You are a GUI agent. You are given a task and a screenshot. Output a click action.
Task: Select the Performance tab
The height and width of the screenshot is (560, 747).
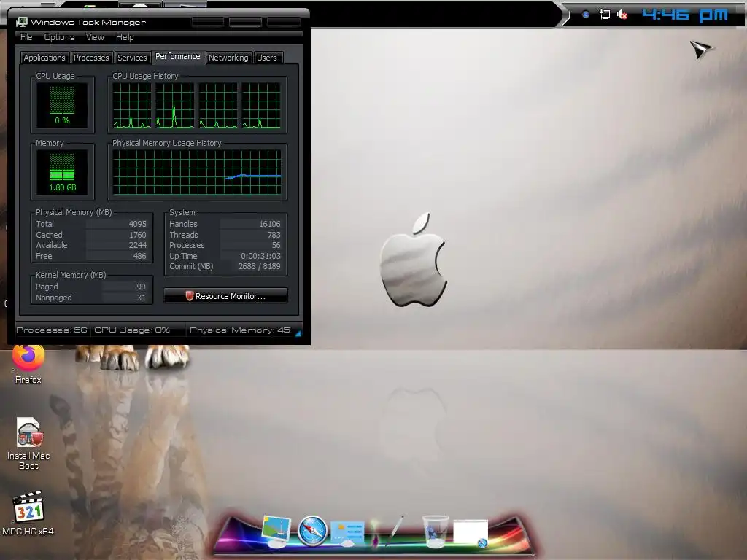[x=178, y=57]
